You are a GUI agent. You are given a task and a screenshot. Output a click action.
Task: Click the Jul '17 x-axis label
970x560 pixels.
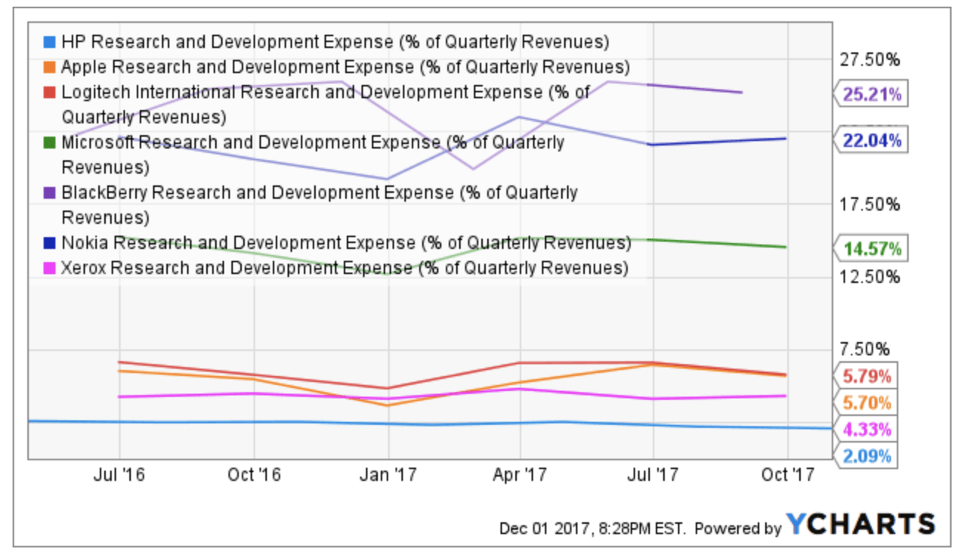tap(653, 475)
